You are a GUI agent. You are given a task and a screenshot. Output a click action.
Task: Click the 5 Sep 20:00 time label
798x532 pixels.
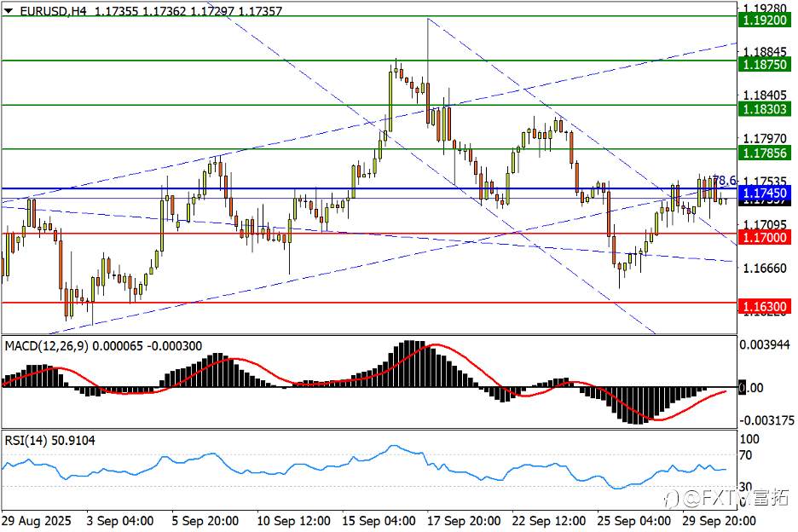coord(205,521)
